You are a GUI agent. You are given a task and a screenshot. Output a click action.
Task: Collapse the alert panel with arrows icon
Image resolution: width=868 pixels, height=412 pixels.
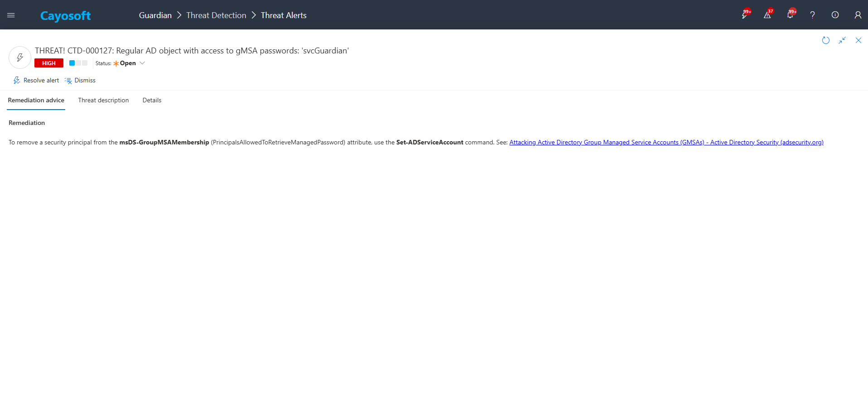[842, 40]
